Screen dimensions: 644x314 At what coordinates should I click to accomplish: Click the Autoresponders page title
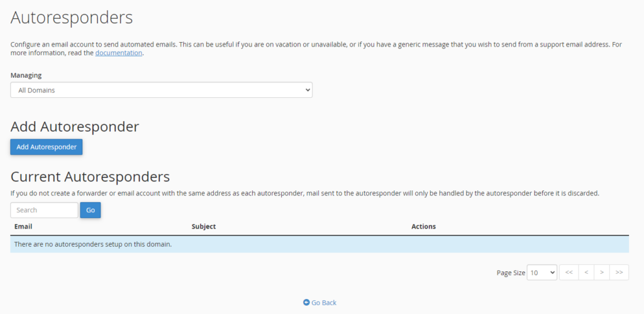click(72, 18)
